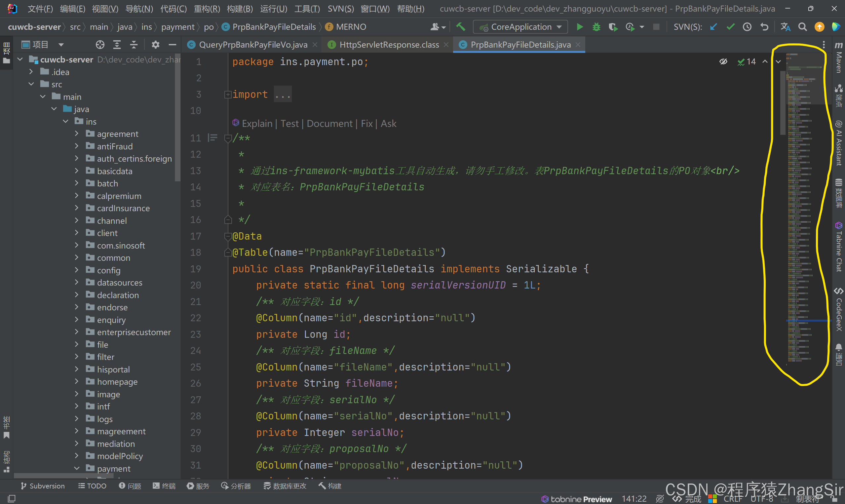The height and width of the screenshot is (504, 845).
Task: Open the Maven tool window
Action: point(838,57)
